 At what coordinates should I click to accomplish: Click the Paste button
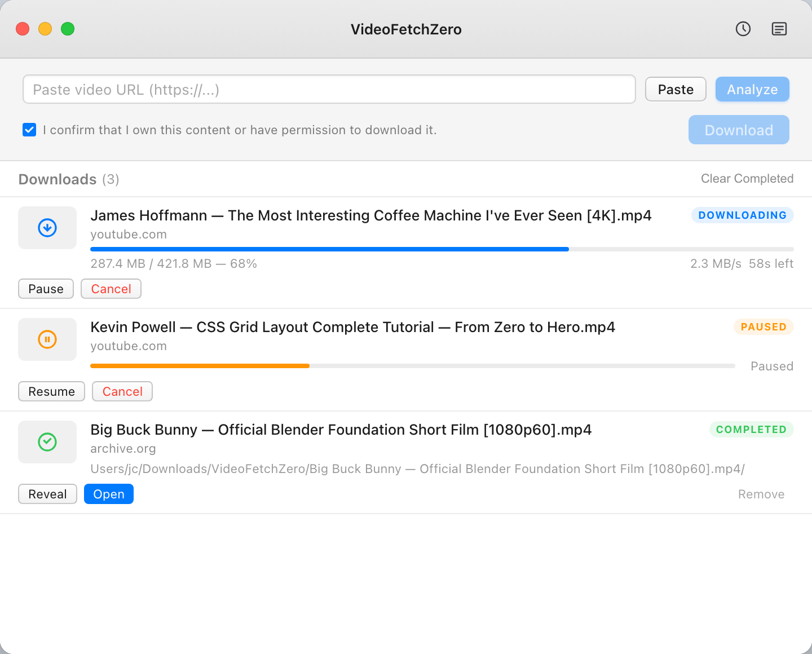point(676,89)
